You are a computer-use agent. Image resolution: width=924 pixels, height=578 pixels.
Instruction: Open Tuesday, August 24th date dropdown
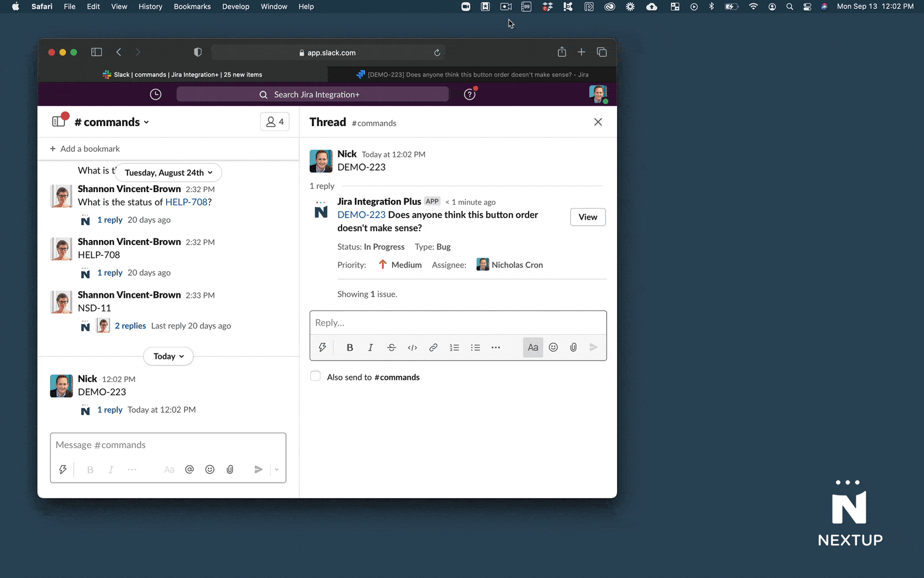coord(168,172)
